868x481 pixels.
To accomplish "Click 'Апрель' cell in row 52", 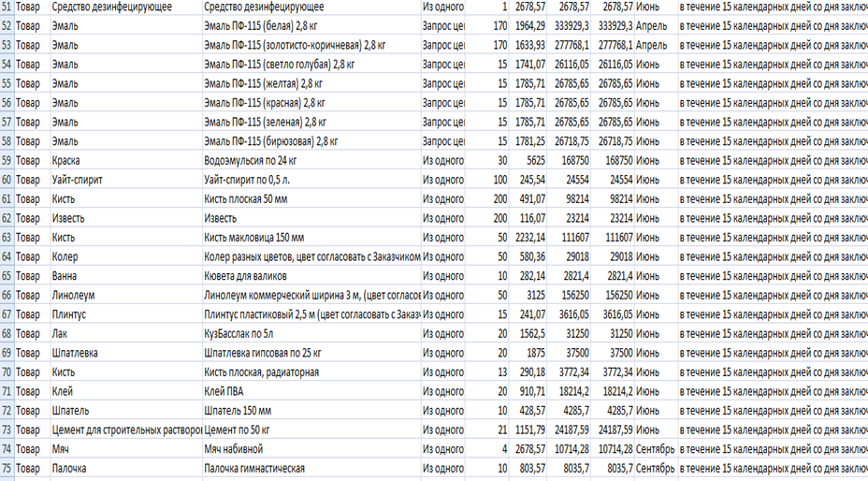I will (x=656, y=26).
